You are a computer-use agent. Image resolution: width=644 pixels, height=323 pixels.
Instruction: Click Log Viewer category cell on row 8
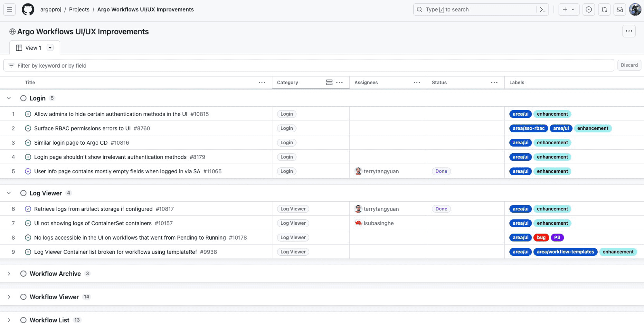click(293, 237)
